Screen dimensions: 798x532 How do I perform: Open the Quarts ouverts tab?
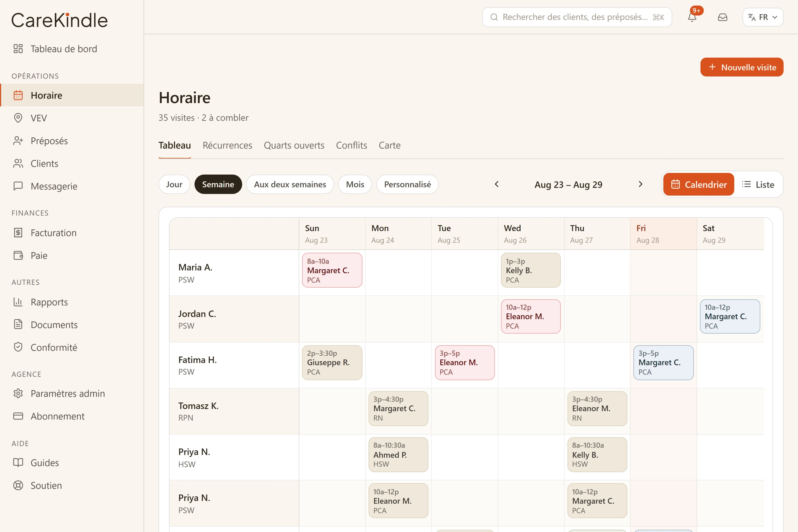[x=294, y=145]
